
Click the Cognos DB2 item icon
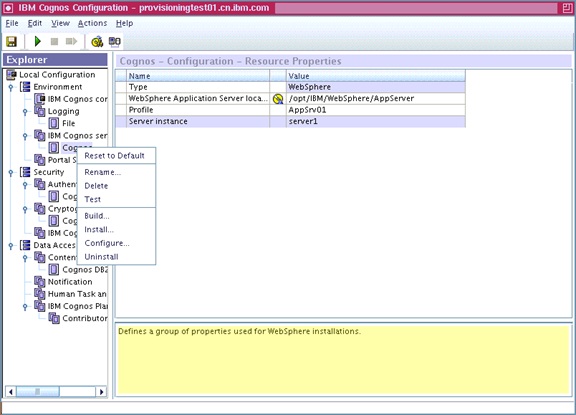[54, 269]
